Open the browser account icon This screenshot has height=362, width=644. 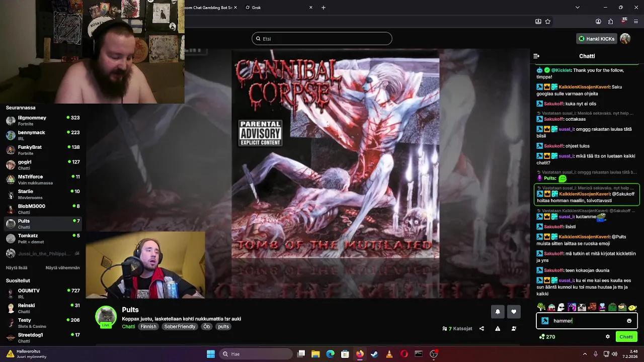point(598,22)
